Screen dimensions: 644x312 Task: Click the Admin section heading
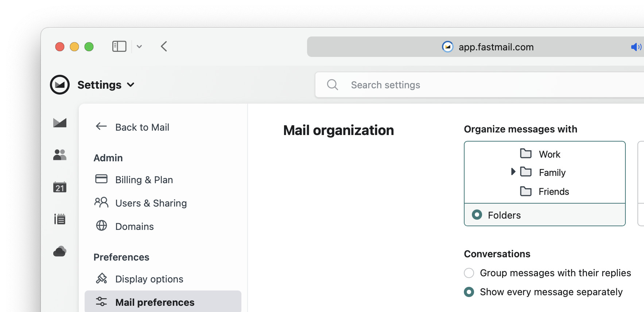108,158
